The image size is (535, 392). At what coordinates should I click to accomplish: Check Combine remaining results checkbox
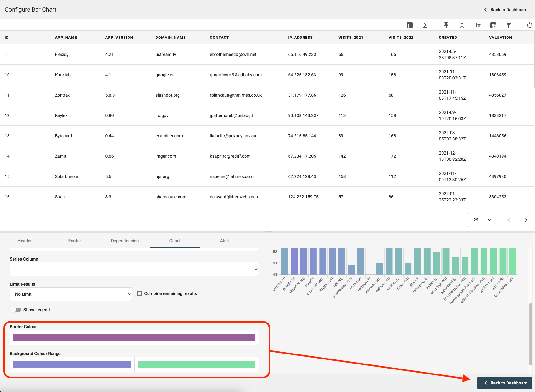pyautogui.click(x=139, y=293)
